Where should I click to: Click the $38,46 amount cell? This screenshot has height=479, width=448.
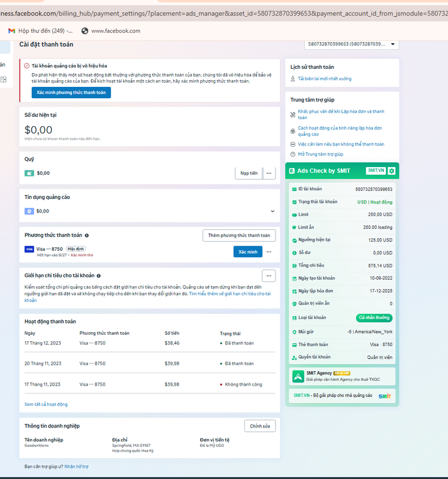point(172,343)
